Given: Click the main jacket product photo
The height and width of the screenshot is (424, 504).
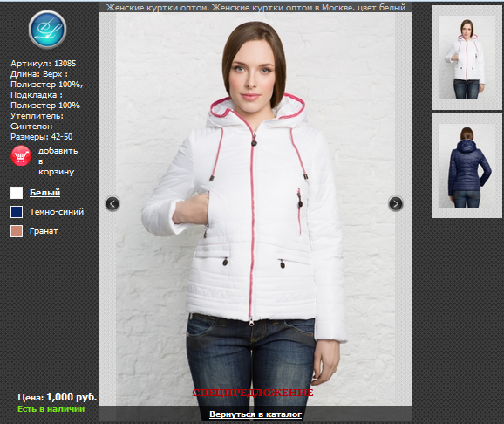Looking at the screenshot, I should (x=255, y=209).
